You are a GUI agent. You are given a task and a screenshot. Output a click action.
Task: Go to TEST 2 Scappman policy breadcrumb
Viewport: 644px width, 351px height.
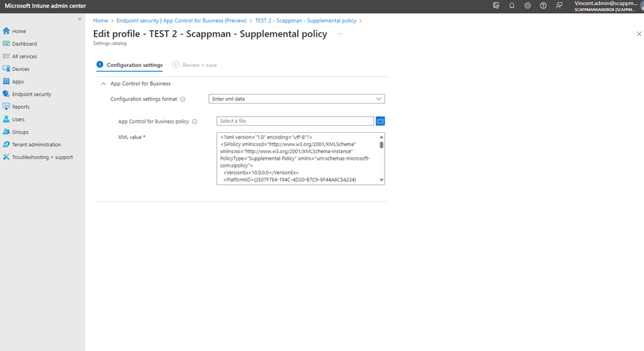tap(306, 21)
